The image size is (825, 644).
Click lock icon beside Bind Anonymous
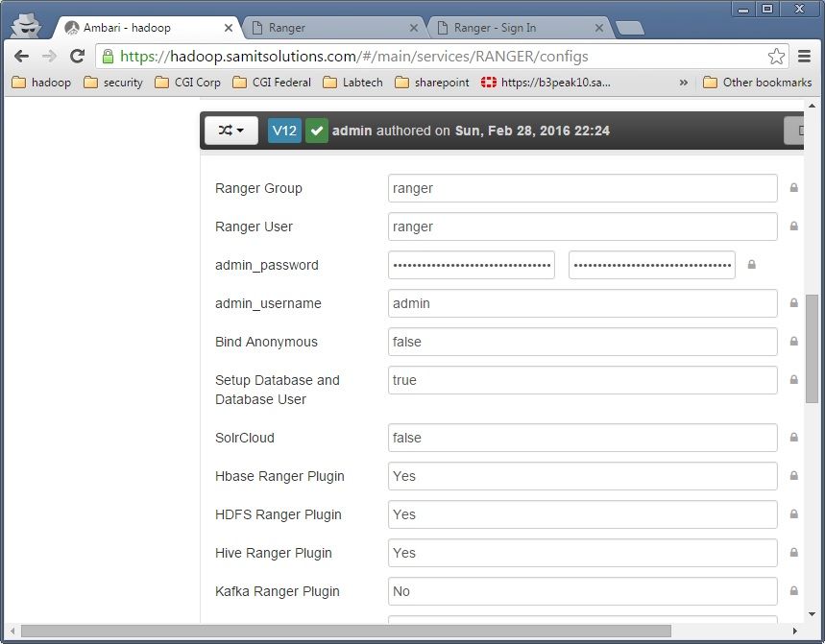tap(794, 341)
